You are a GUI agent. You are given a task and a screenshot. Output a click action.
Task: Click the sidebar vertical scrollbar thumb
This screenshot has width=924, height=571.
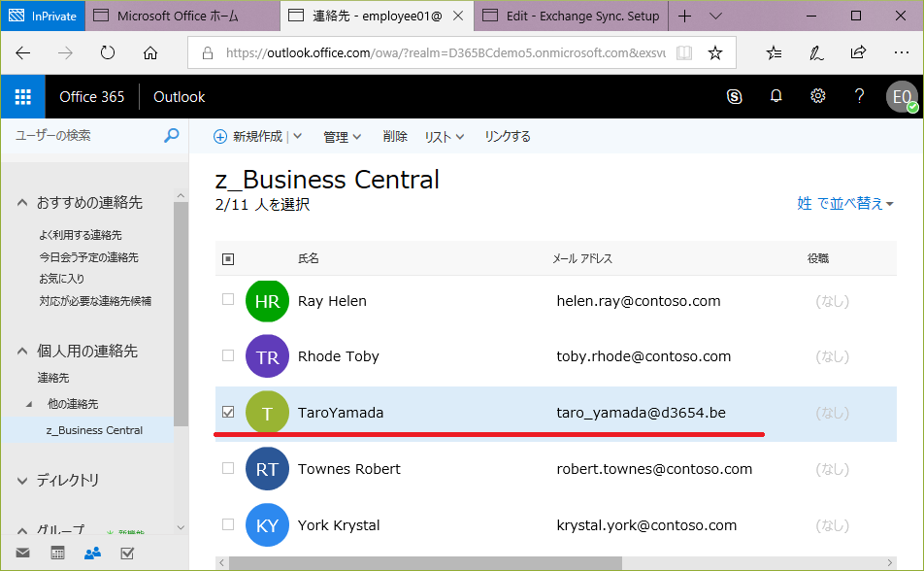pyautogui.click(x=181, y=314)
